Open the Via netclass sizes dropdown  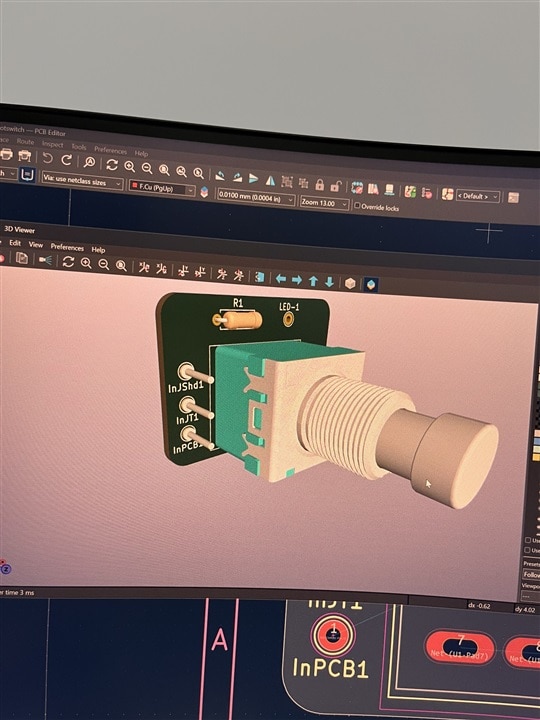[82, 181]
